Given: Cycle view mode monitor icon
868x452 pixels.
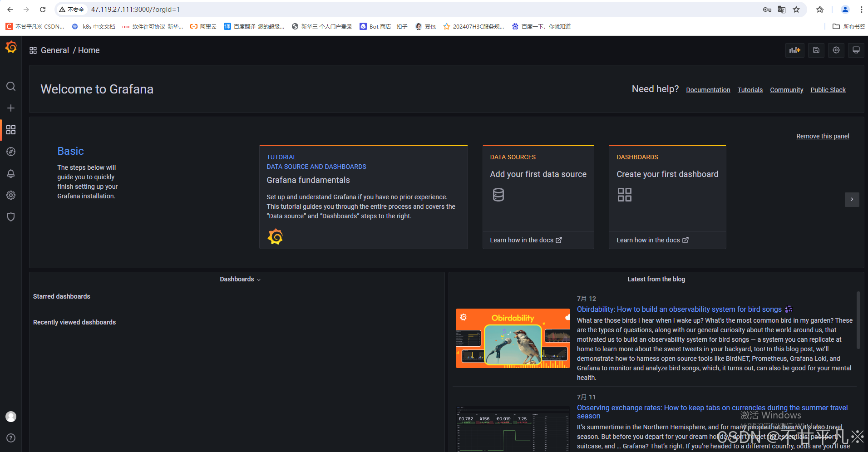Looking at the screenshot, I should click(856, 50).
